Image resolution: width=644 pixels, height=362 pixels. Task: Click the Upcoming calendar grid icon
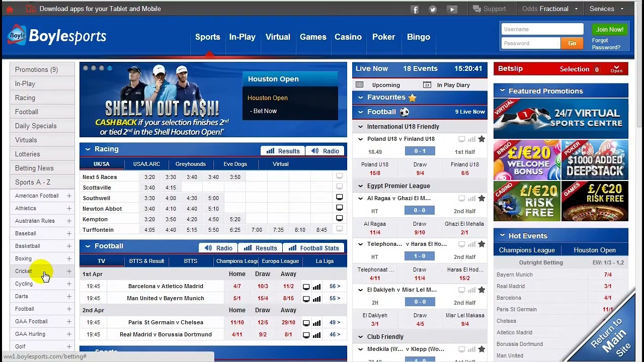(359, 85)
